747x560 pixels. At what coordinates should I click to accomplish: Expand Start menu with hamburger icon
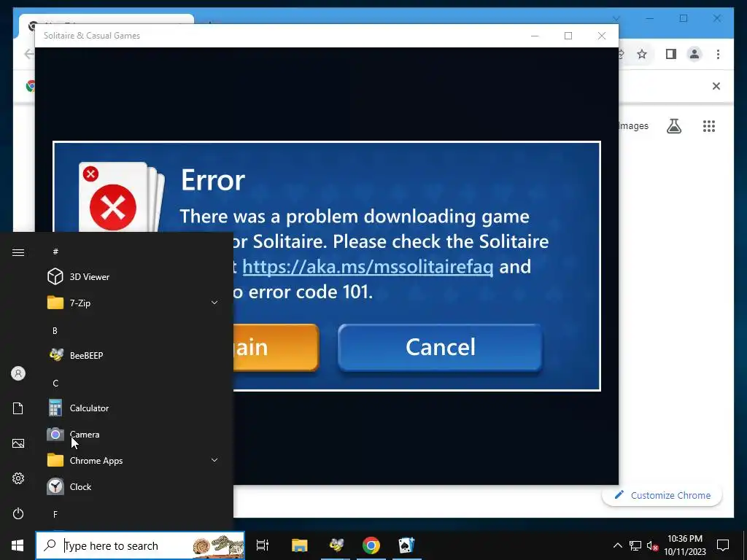coord(18,252)
